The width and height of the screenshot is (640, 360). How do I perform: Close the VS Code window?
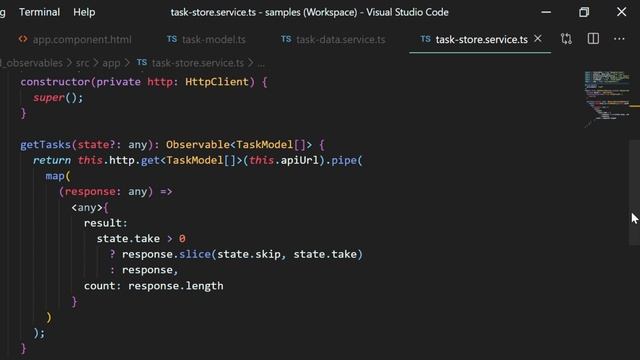tap(621, 12)
